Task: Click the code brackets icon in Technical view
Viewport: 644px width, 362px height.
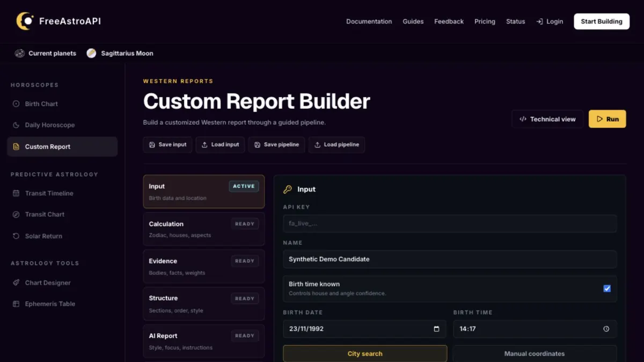Action: [523, 119]
